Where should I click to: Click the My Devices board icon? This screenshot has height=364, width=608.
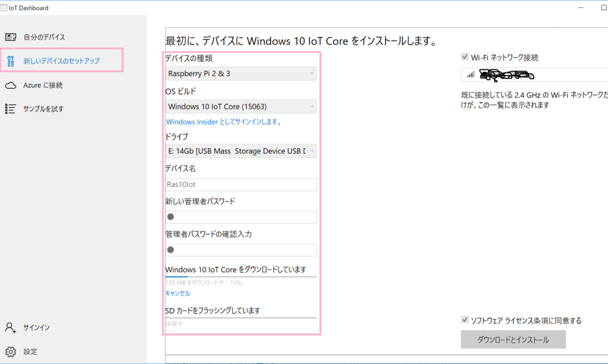click(11, 37)
